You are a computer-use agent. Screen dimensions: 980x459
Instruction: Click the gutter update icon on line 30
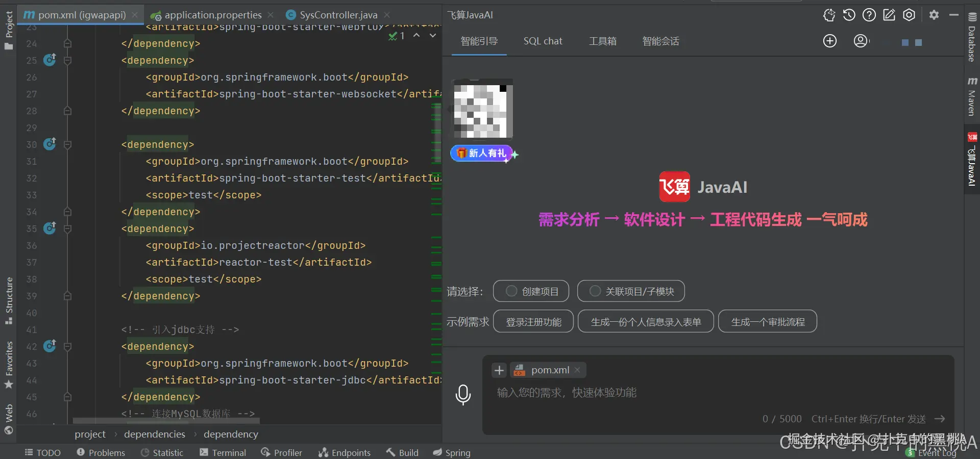[50, 144]
